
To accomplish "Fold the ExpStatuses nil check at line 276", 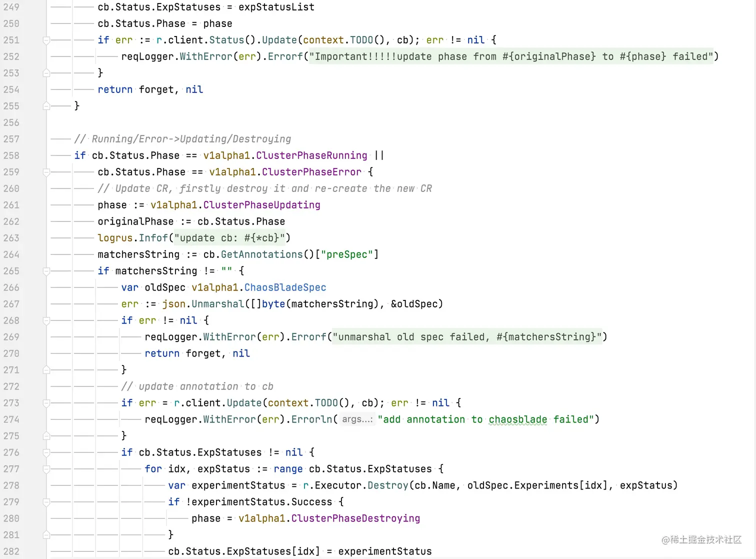I will [46, 452].
